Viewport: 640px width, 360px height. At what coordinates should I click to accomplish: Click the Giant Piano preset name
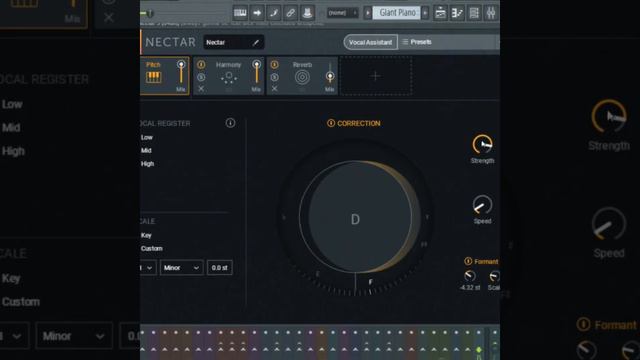396,13
